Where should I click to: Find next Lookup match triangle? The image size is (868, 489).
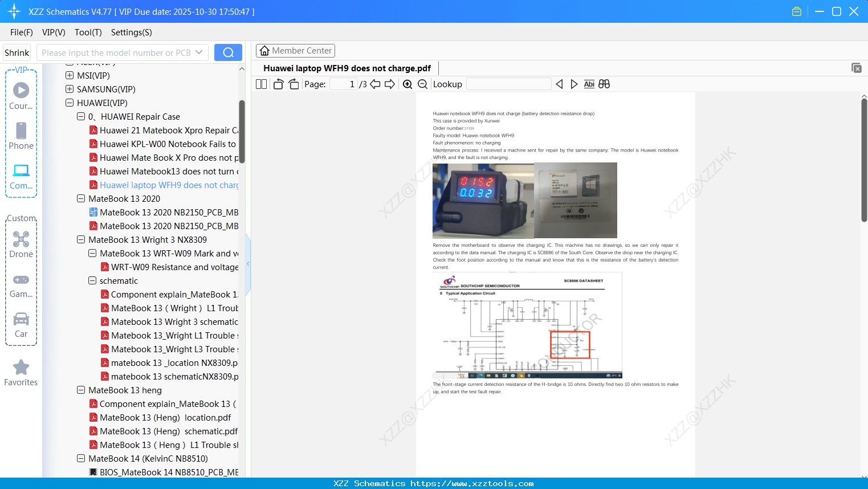574,84
